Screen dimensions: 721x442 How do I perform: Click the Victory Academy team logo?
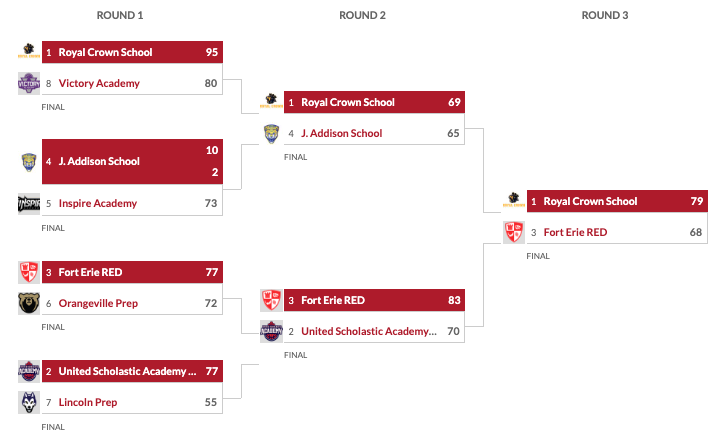(28, 83)
